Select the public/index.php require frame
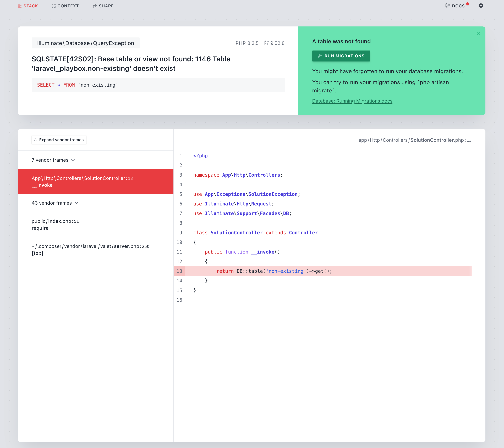This screenshot has height=448, width=504. coord(96,224)
